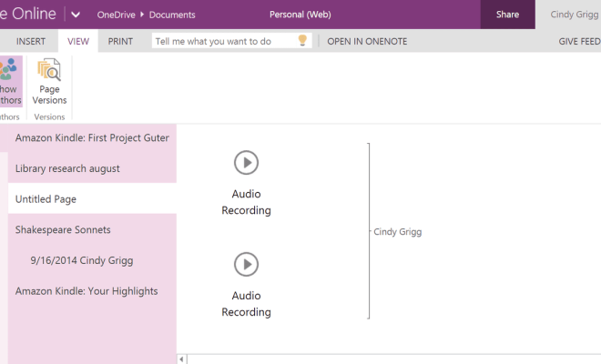Viewport: 601px width, 364px height.
Task: Go to Documents breadcrumb link
Action: click(172, 15)
